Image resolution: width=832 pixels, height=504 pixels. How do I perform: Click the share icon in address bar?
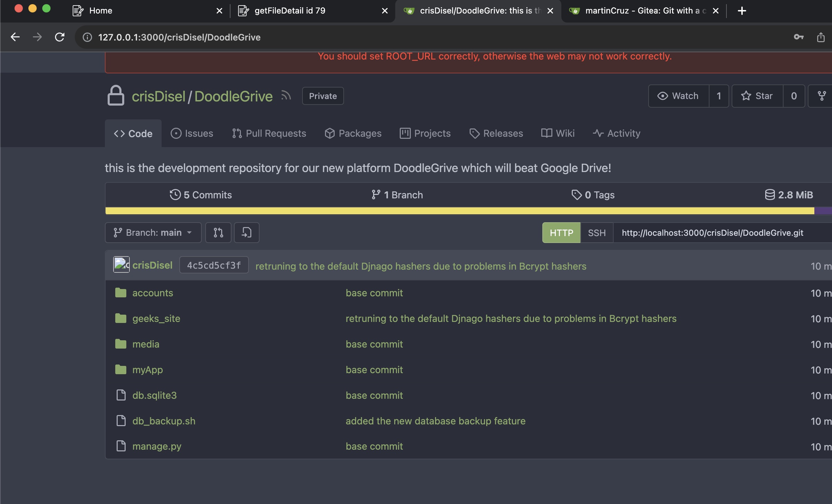[x=821, y=37]
